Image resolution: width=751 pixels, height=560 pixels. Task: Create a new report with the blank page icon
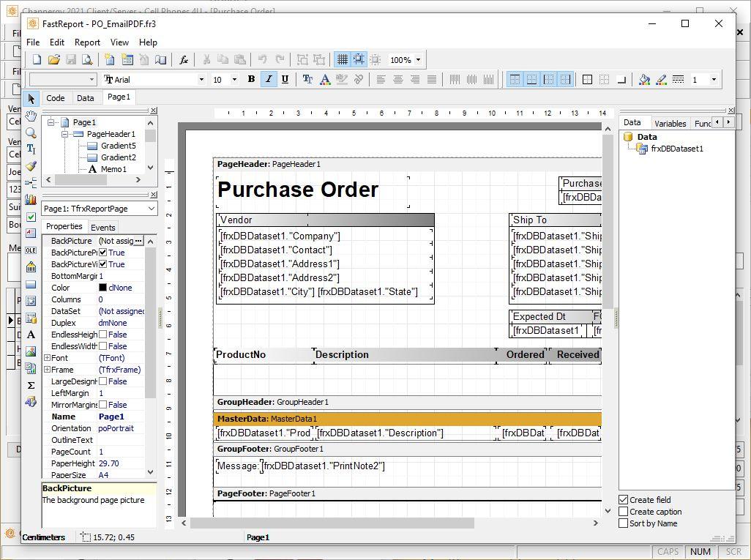(37, 59)
